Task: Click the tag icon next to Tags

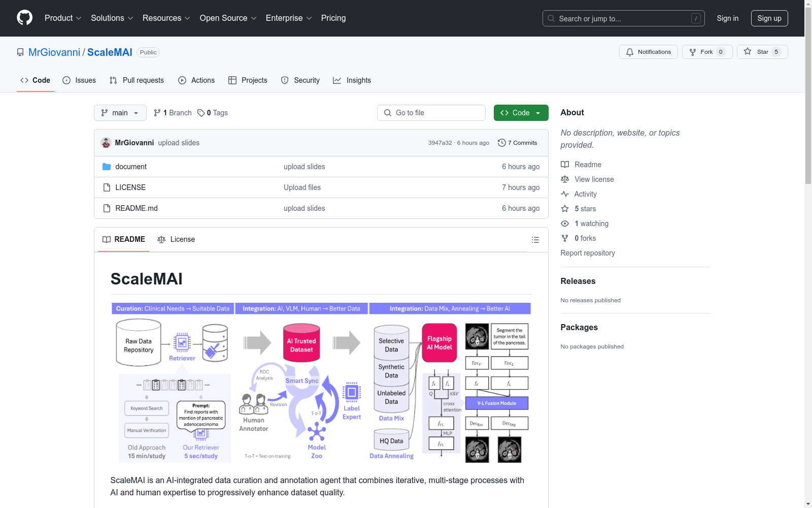Action: coord(201,113)
